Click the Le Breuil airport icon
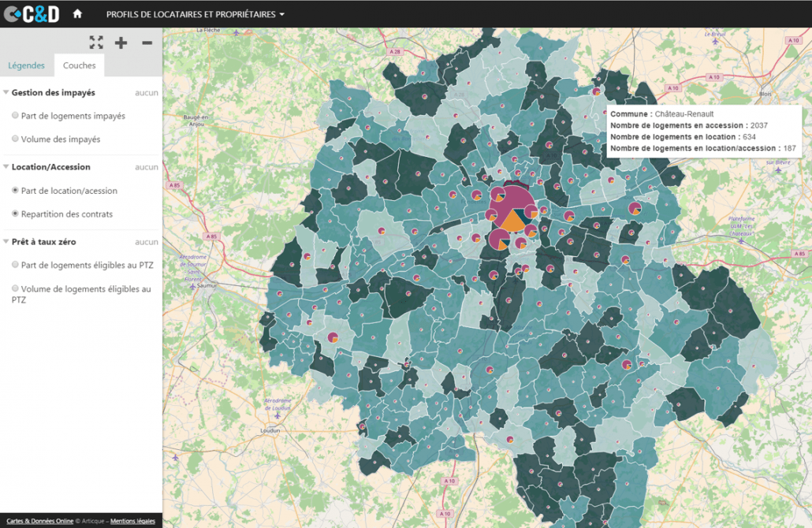812x528 pixels. (716, 41)
